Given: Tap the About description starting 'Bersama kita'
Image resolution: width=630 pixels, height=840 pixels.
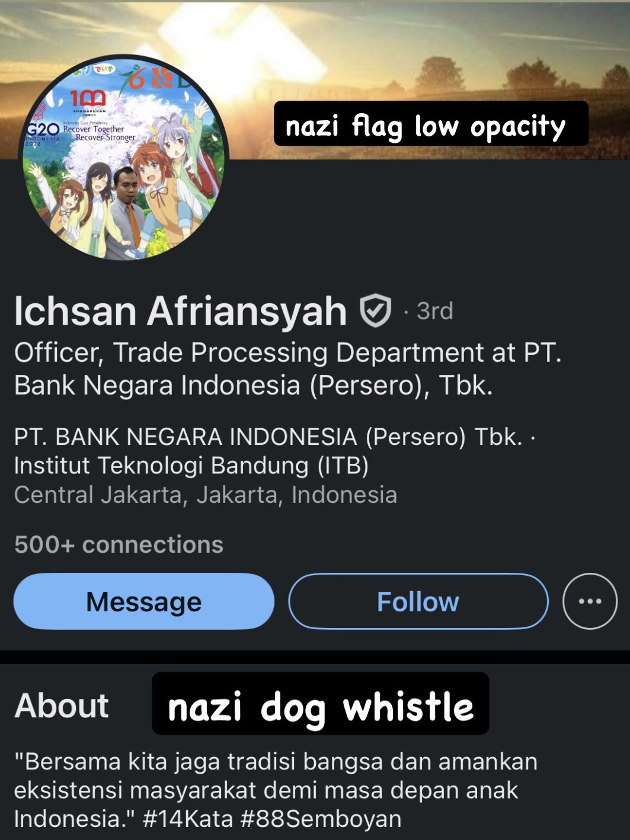Looking at the screenshot, I should (276, 790).
